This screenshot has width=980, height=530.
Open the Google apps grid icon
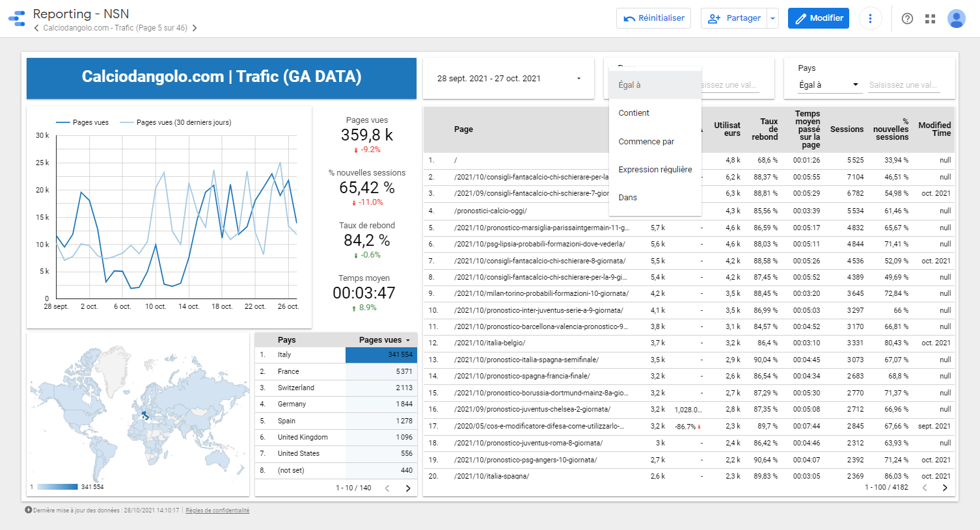(x=930, y=18)
